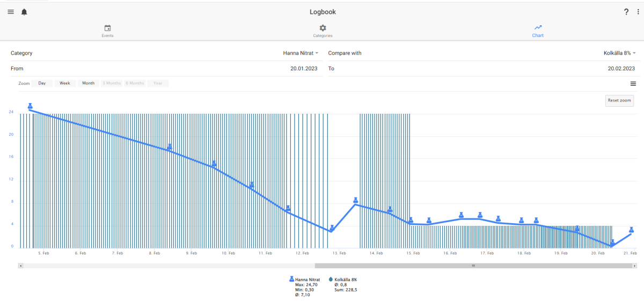
Task: Select the Week zoom range
Action: click(65, 83)
